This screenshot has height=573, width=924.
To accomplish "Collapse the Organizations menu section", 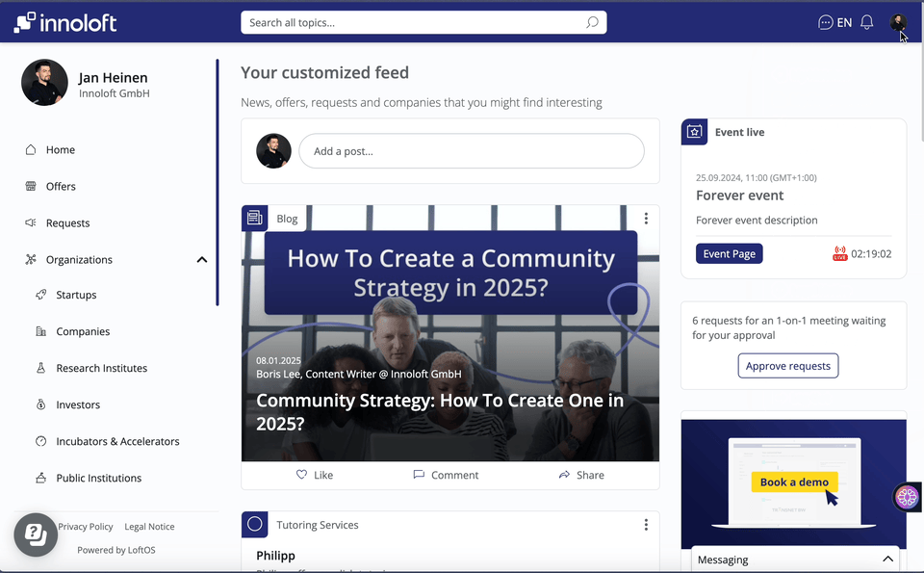I will (x=202, y=260).
